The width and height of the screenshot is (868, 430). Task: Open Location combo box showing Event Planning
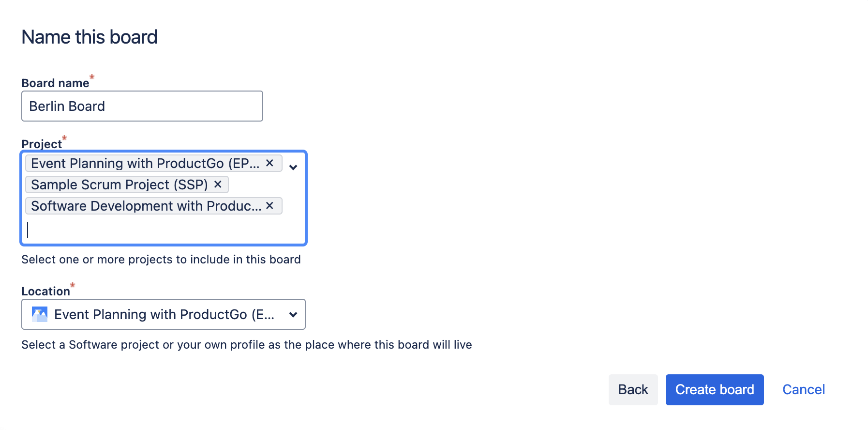point(164,315)
